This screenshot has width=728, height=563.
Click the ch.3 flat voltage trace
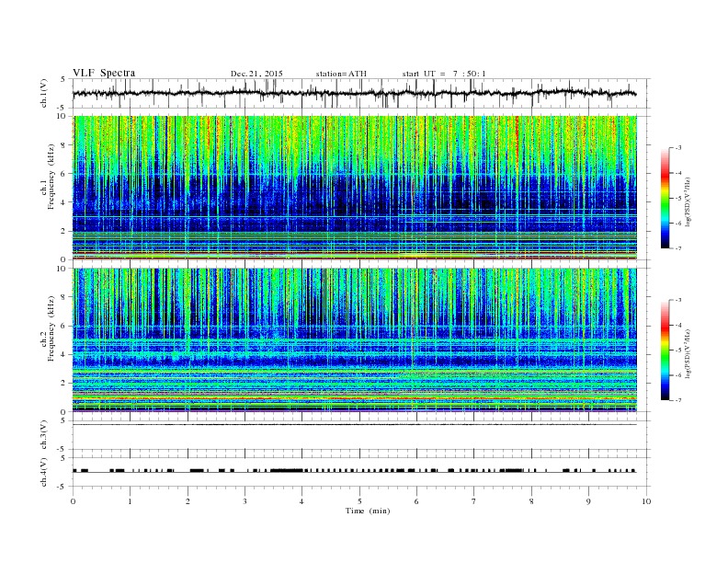click(x=354, y=425)
